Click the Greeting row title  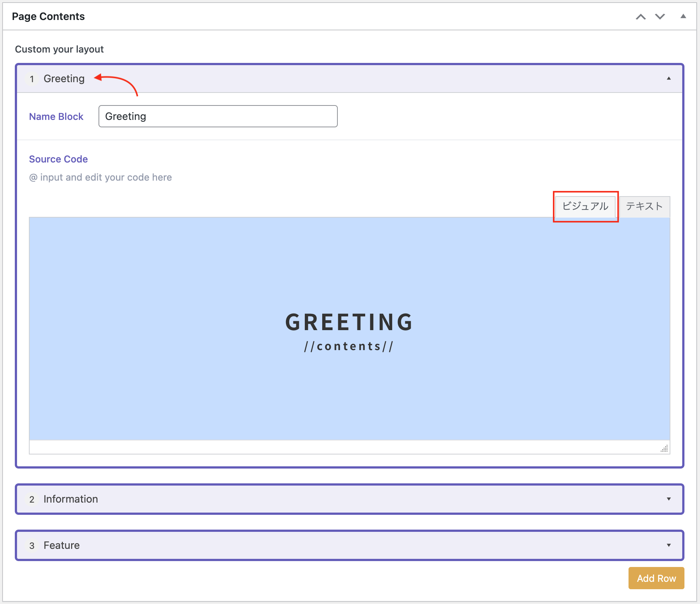pyautogui.click(x=64, y=78)
